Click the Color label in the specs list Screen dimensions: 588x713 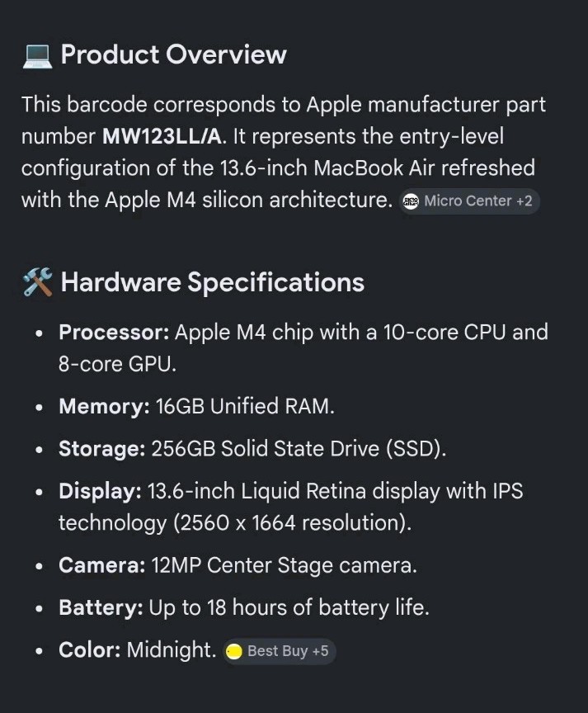coord(90,649)
